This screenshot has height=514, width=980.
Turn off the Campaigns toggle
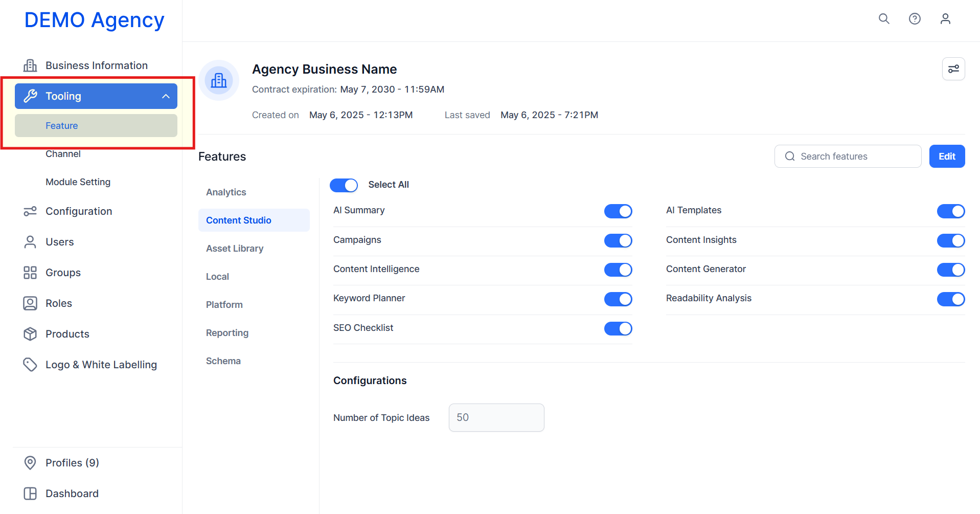[x=618, y=240]
